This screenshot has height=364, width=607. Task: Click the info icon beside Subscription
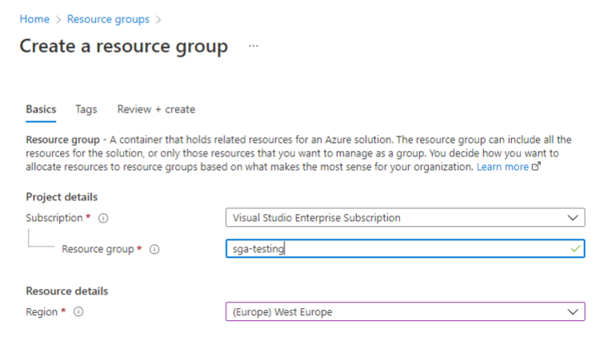(x=104, y=218)
